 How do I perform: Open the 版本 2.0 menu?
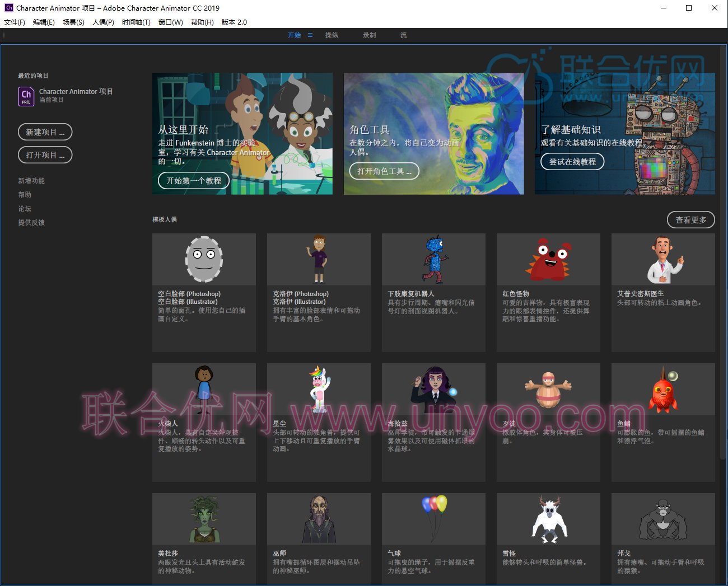coord(234,22)
